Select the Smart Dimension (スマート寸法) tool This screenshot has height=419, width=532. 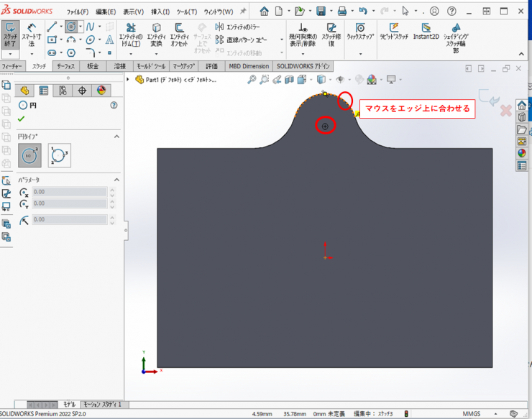(31, 35)
